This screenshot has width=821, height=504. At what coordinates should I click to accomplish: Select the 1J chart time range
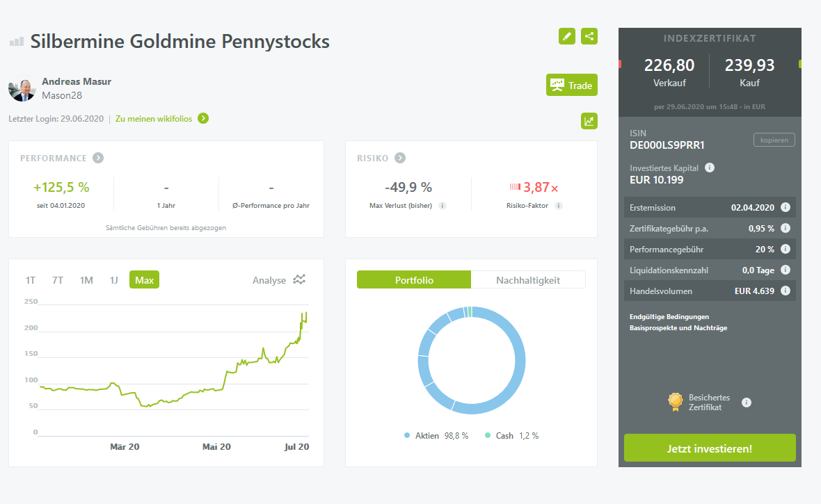114,279
